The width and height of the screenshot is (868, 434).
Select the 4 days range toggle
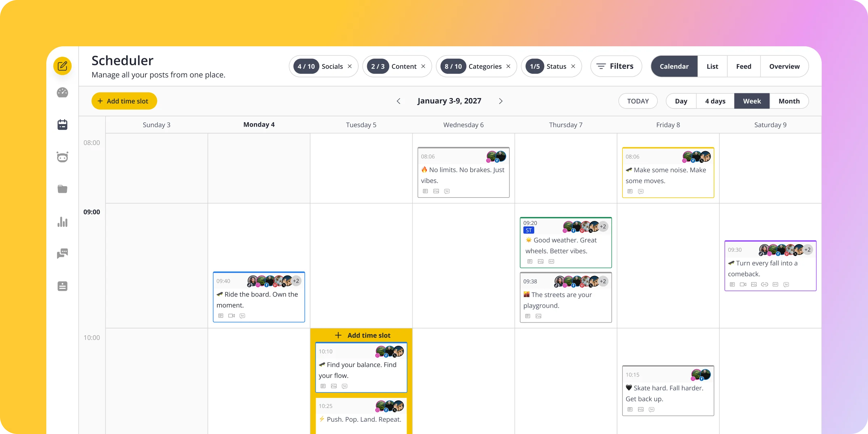click(715, 101)
